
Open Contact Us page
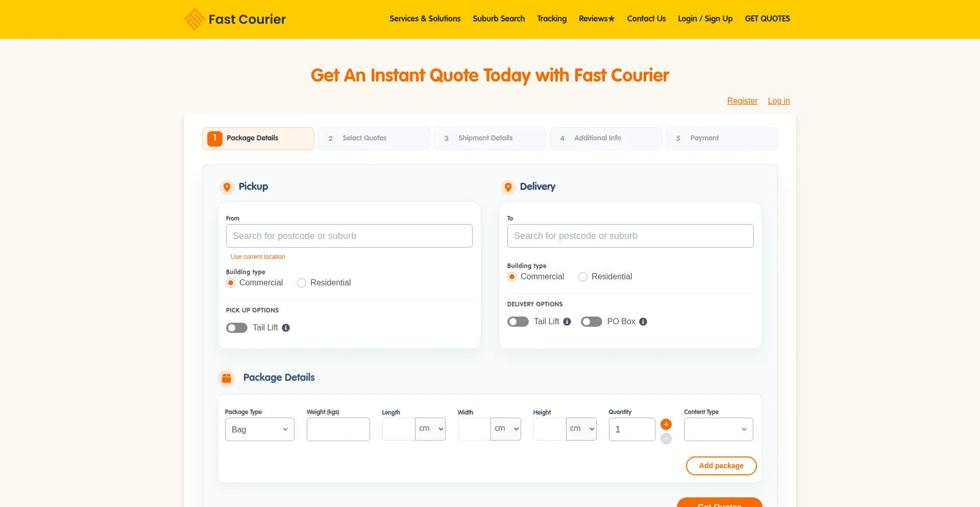point(646,19)
